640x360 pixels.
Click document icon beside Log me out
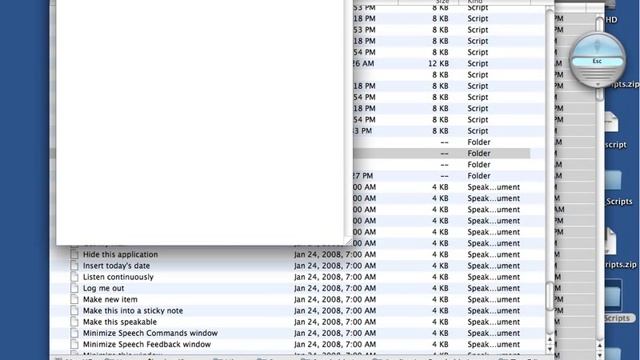click(74, 288)
